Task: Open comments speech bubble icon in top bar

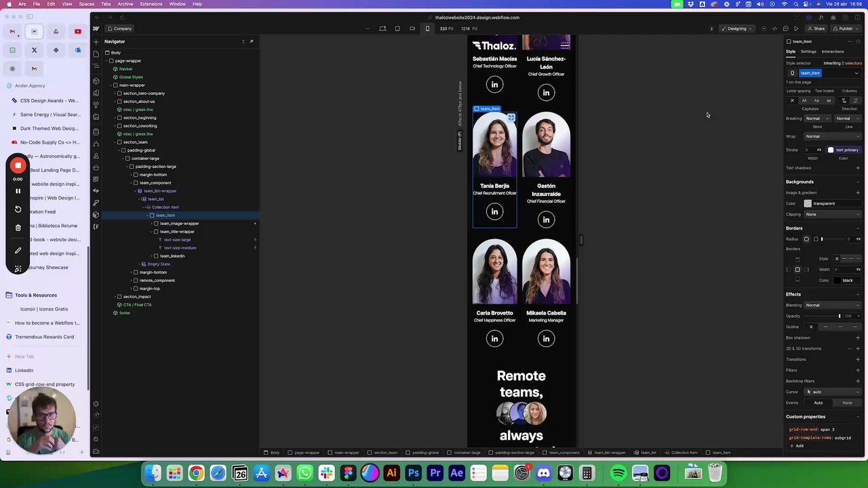Action: (785, 28)
